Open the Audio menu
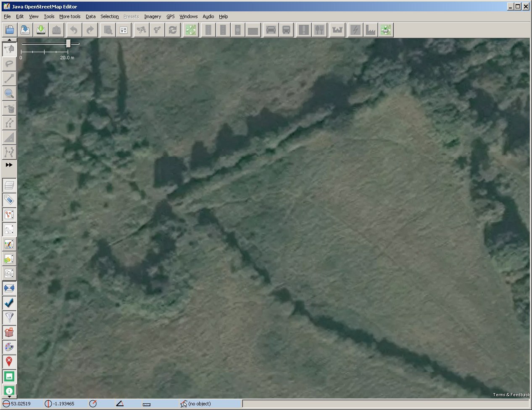 [208, 16]
